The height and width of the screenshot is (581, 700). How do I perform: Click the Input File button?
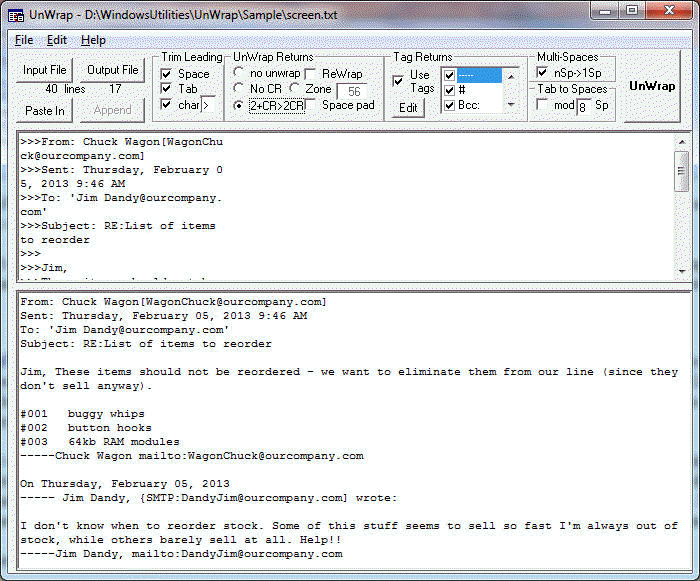pos(45,70)
